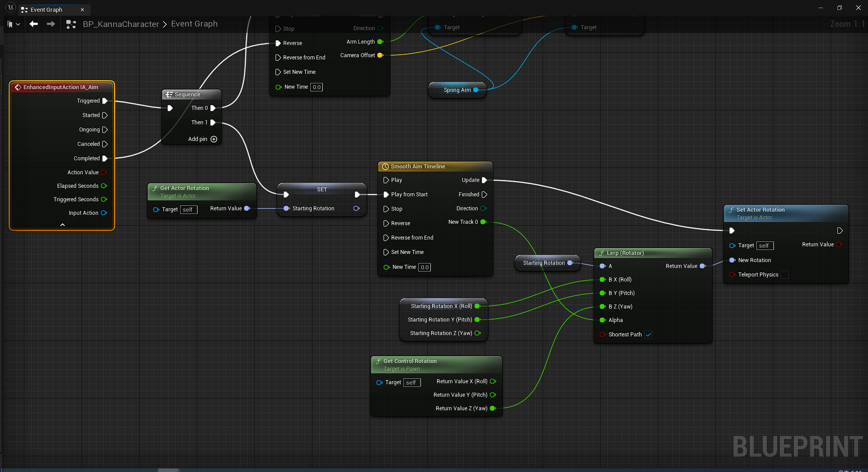Edit New Time value on Smooth Aim Timeline
Viewport: 868px width, 472px height.
pos(425,268)
